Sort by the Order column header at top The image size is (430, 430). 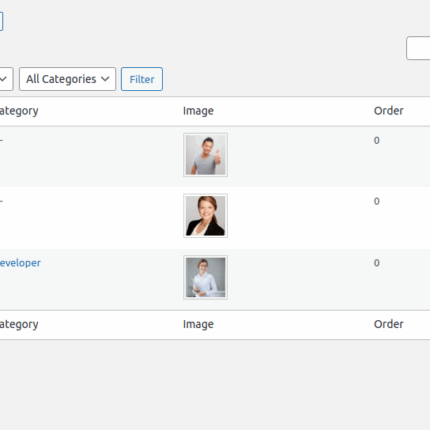pyautogui.click(x=389, y=111)
